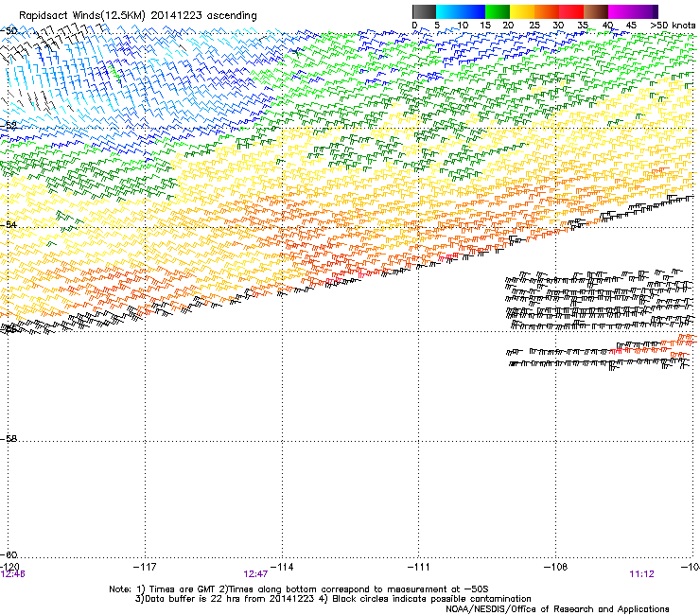
Task: Click the -108 longitude label
Action: point(556,567)
